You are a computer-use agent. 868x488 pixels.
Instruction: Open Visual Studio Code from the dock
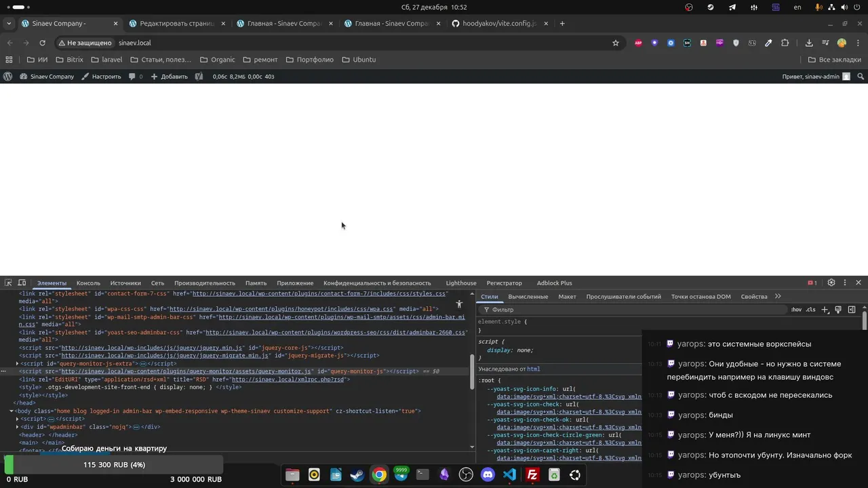(x=510, y=475)
